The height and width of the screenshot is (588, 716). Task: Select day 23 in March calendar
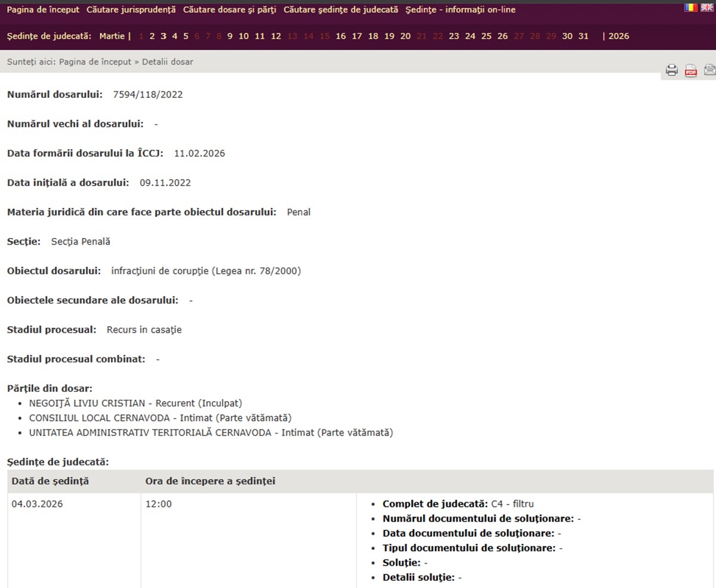click(454, 36)
